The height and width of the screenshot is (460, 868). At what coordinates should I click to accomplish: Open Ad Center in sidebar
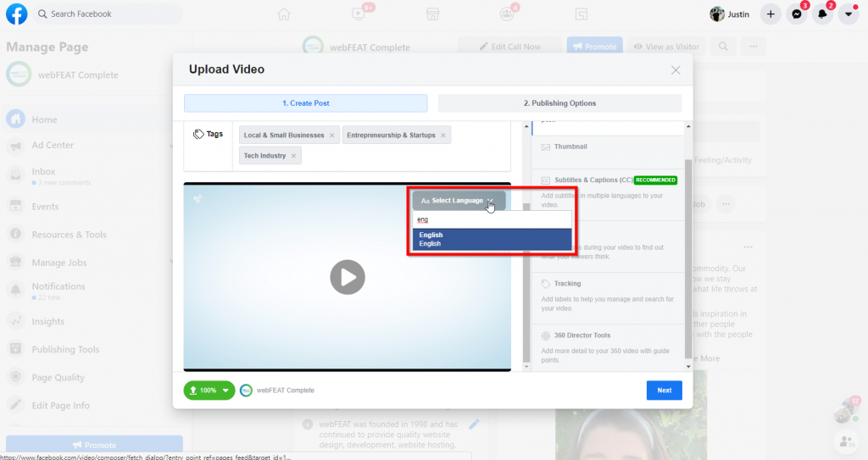[x=53, y=145]
